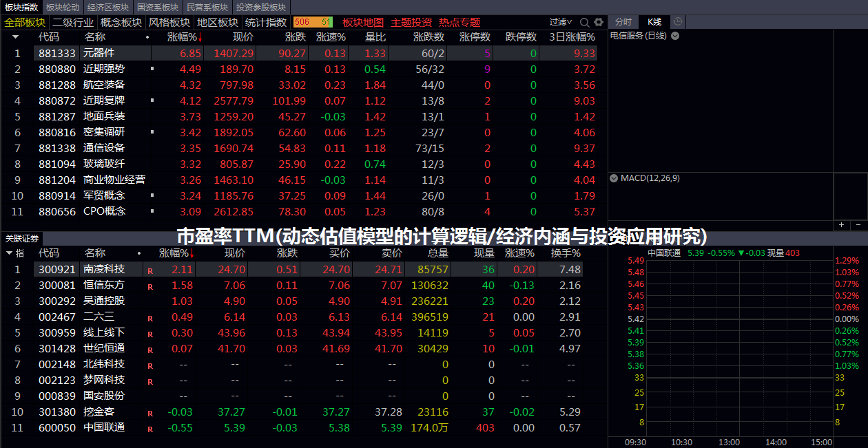Open the 投资参股板块 tab
Screen dimensions: 868x448
pos(261,7)
